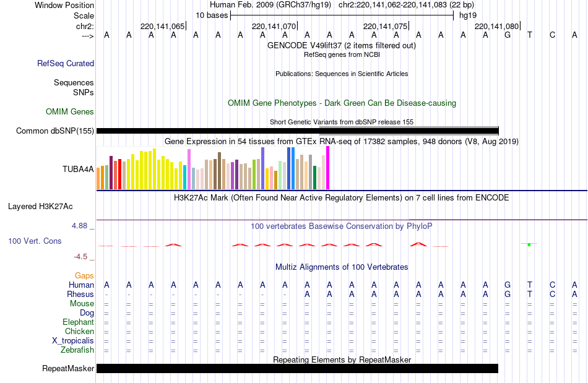Click the 220,141,070 ruler position

pos(274,26)
